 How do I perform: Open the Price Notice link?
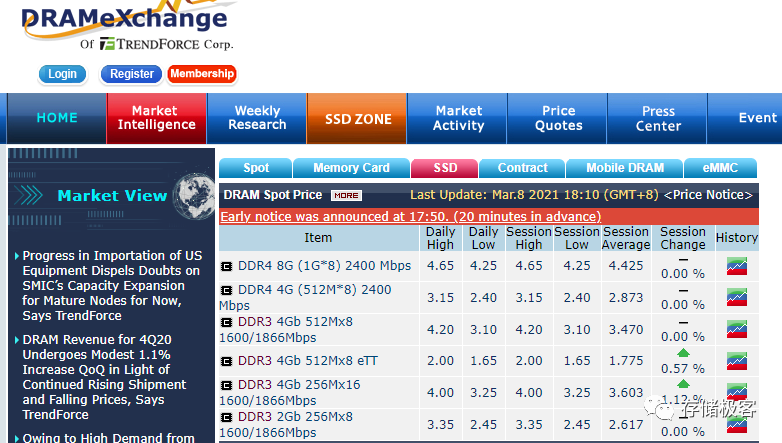click(x=708, y=195)
